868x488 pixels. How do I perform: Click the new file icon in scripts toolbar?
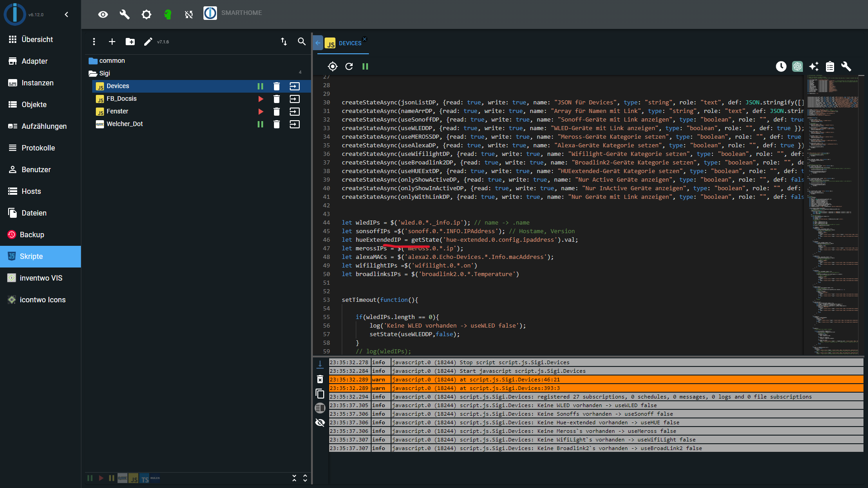pos(112,42)
